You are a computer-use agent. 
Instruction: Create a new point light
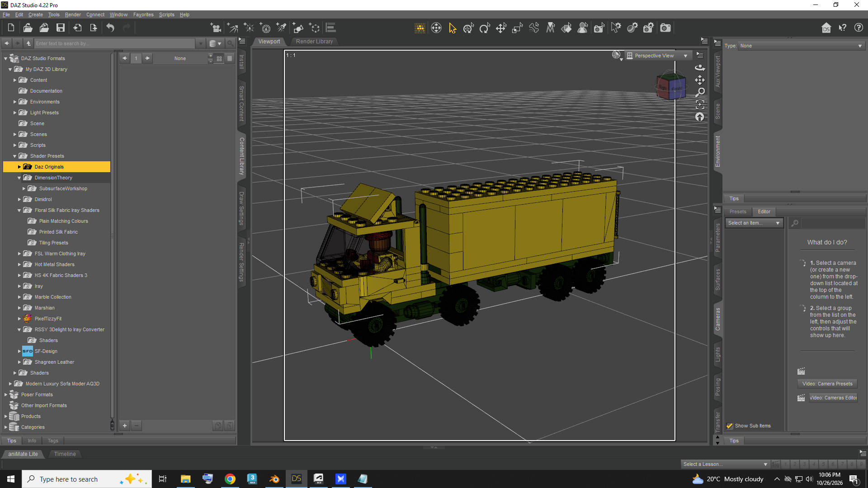(249, 28)
